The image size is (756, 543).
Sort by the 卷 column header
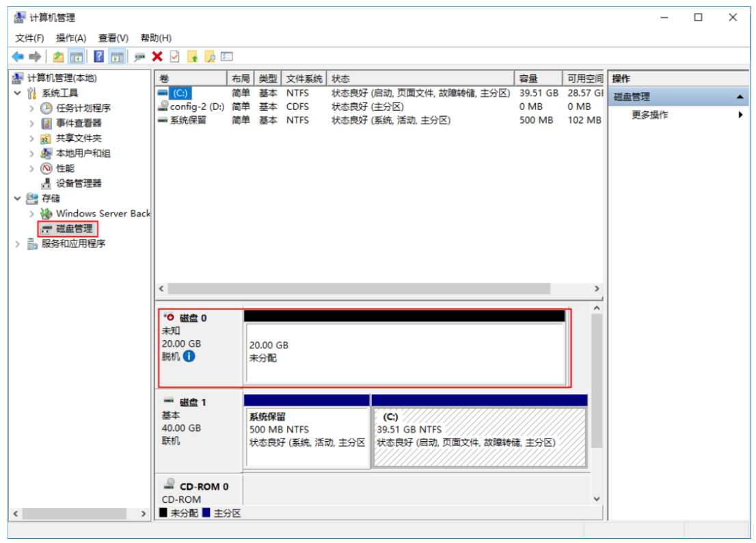(191, 79)
